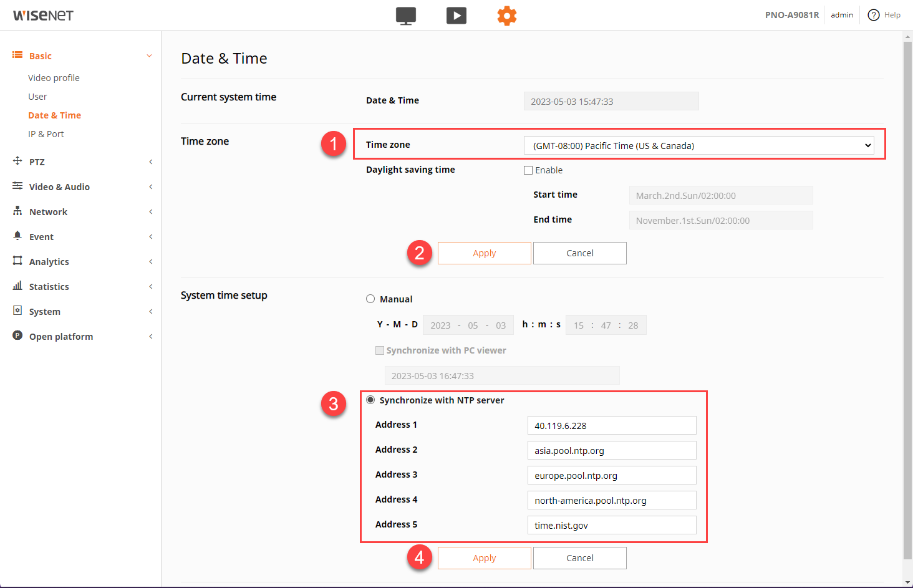Select the PTZ icon in the sidebar
Image resolution: width=913 pixels, height=588 pixels.
pos(17,161)
